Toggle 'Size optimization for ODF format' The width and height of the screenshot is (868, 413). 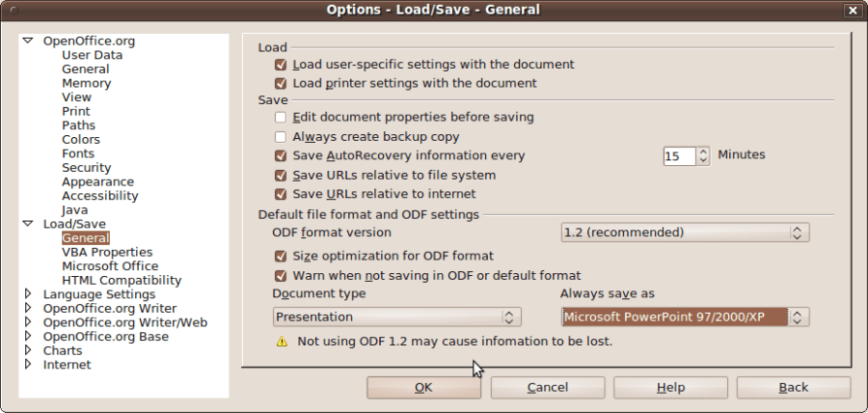coord(281,257)
